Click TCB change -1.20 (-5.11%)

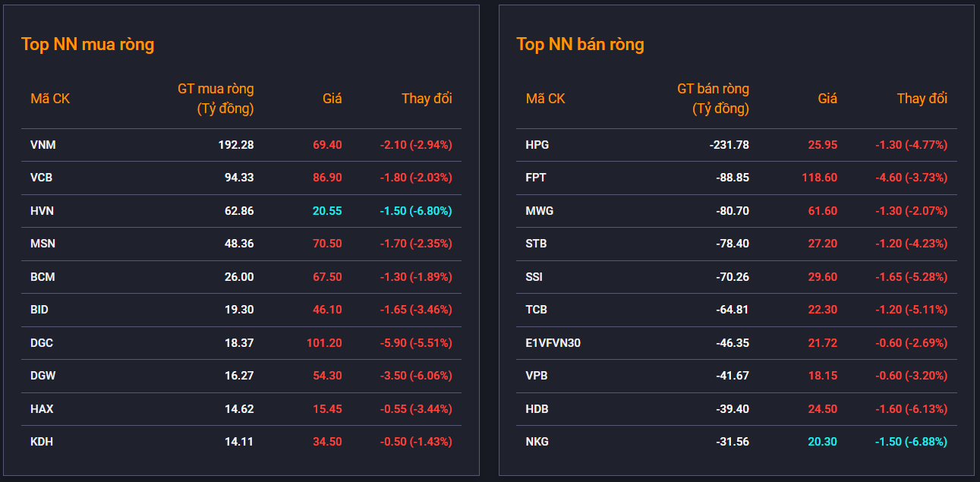pyautogui.click(x=912, y=310)
